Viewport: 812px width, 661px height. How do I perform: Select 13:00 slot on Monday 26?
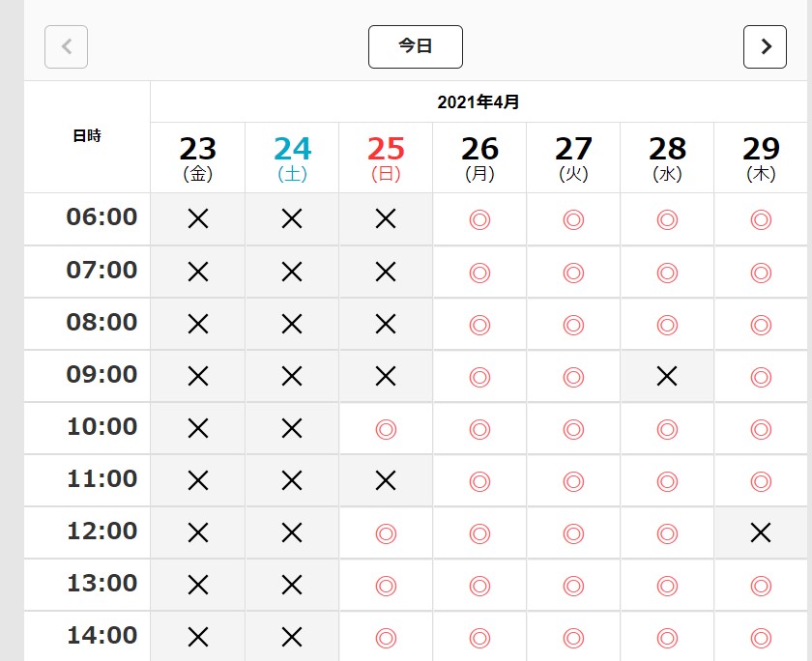click(x=479, y=585)
